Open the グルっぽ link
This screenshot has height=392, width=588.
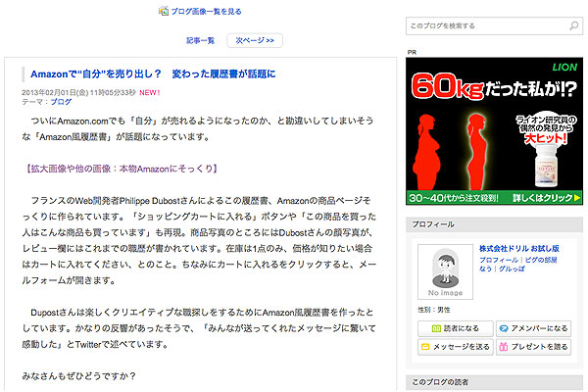(512, 269)
